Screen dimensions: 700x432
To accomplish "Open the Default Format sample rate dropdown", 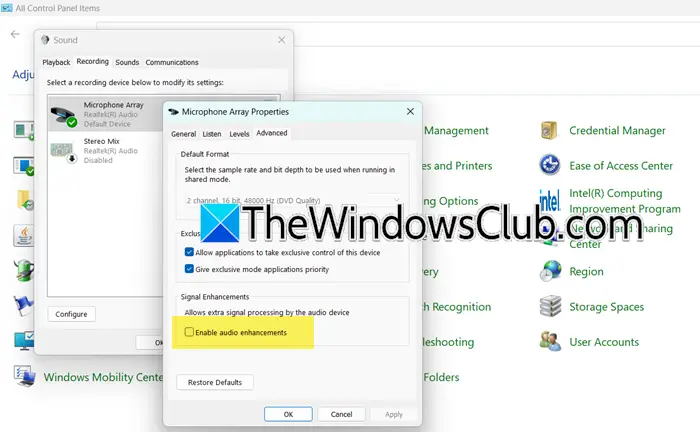I will pyautogui.click(x=292, y=200).
